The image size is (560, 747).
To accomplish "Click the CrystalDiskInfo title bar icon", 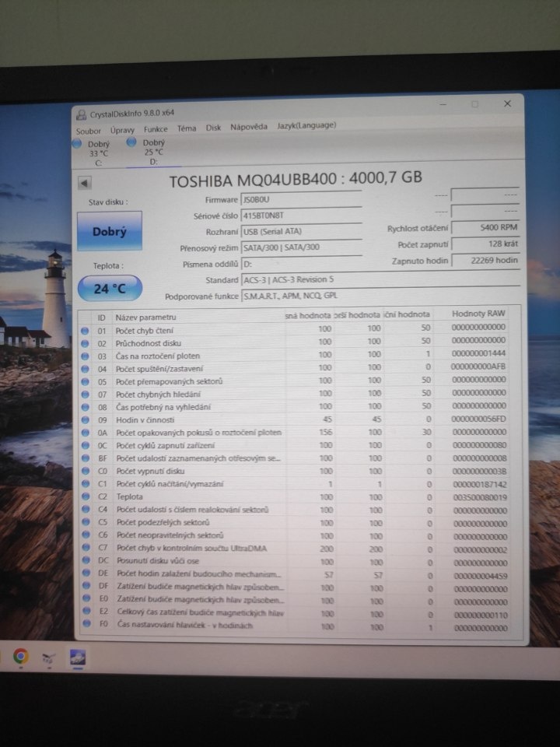I will (x=82, y=115).
